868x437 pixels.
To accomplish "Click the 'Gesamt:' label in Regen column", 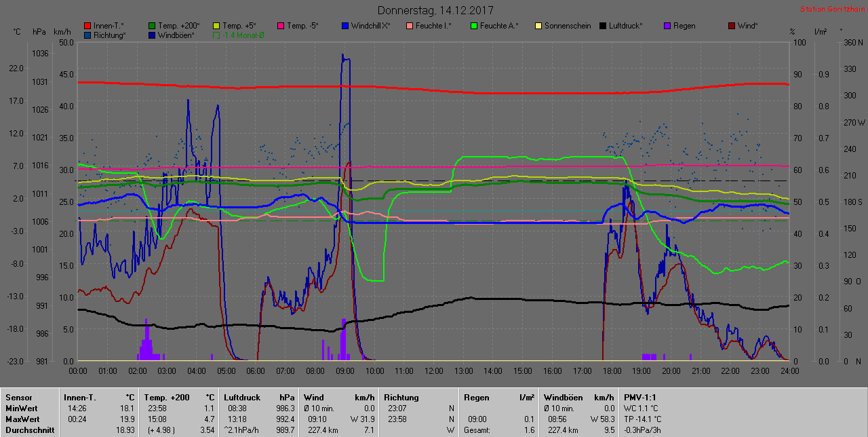I will click(x=477, y=430).
